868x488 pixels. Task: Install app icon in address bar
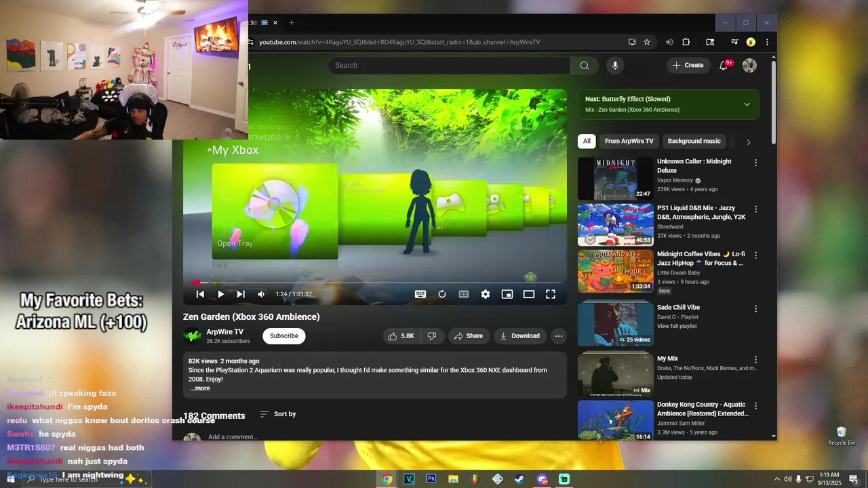click(x=632, y=42)
